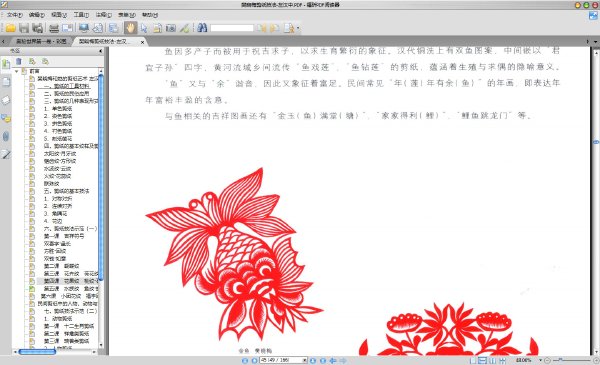Select the Select Text tool
600x365 pixels.
157,28
